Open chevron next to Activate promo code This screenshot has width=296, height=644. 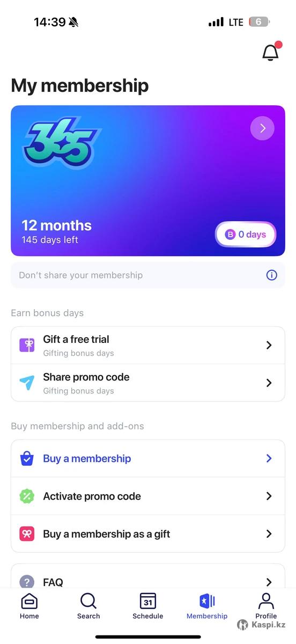[x=269, y=496]
